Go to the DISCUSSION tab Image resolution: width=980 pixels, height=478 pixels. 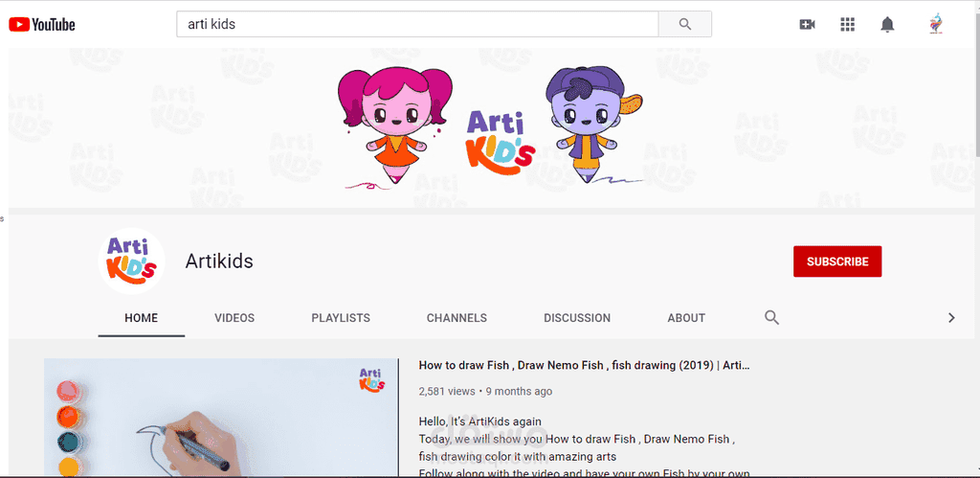[x=577, y=318]
